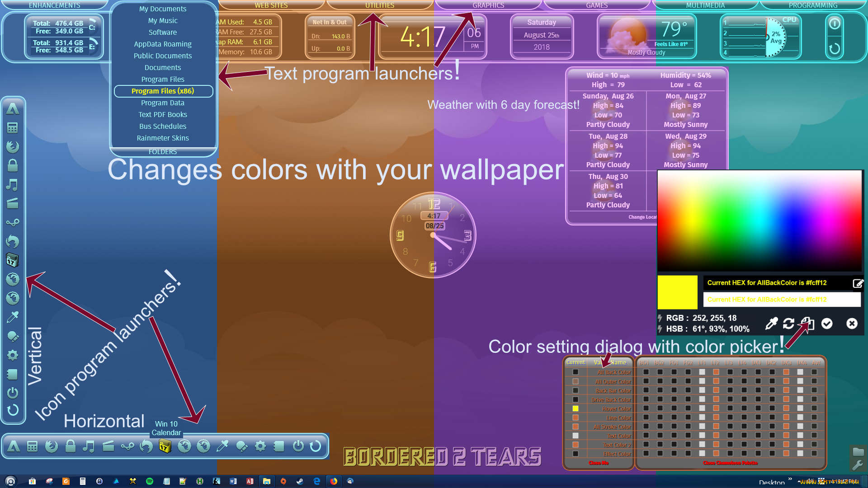This screenshot has height=488, width=868.
Task: Select the Rainmeter Skins menu entry
Action: point(163,138)
